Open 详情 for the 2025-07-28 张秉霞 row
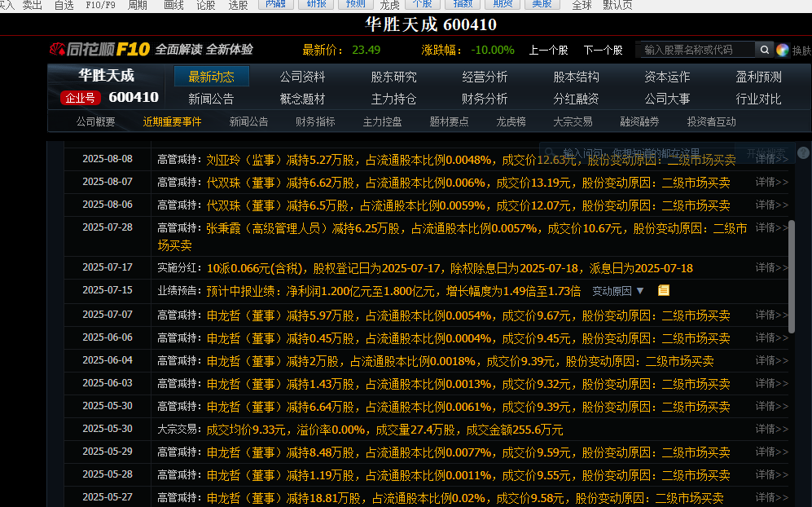The image size is (812, 507). 771,227
